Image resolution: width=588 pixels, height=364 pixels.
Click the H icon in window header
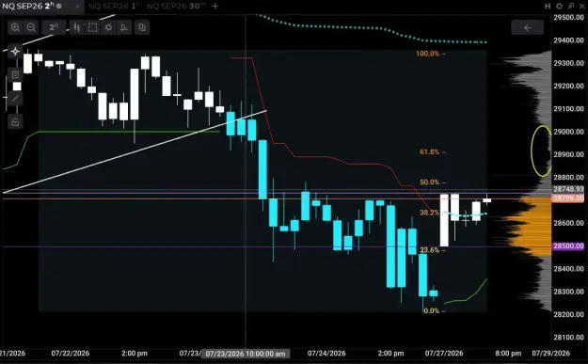(x=548, y=6)
